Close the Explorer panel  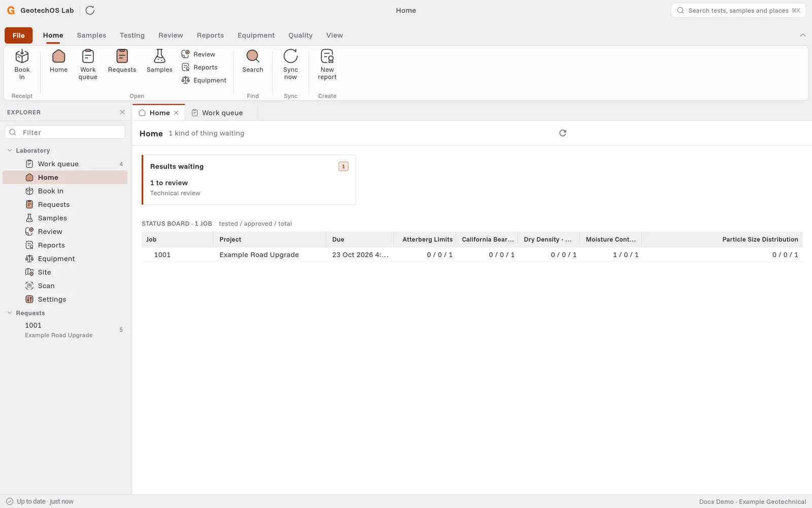click(x=122, y=112)
